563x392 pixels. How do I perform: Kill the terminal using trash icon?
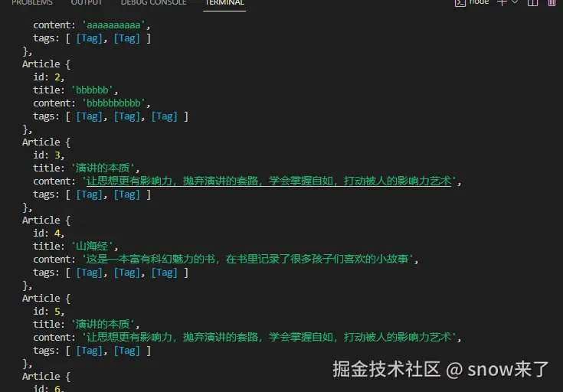coord(552,3)
